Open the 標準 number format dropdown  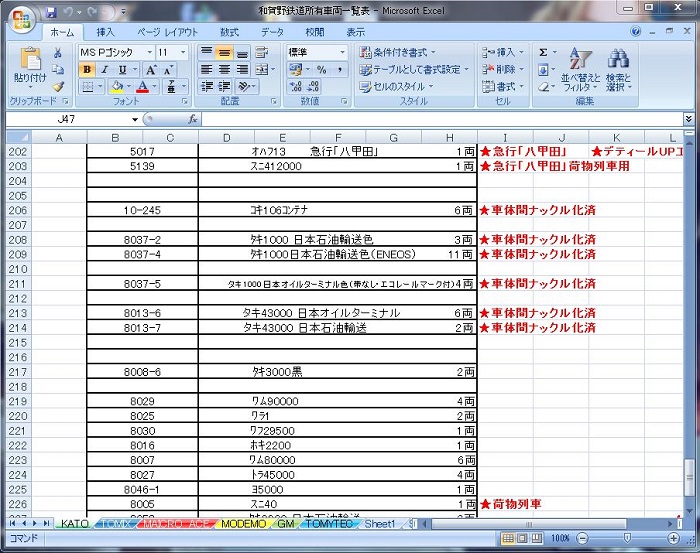[x=342, y=52]
